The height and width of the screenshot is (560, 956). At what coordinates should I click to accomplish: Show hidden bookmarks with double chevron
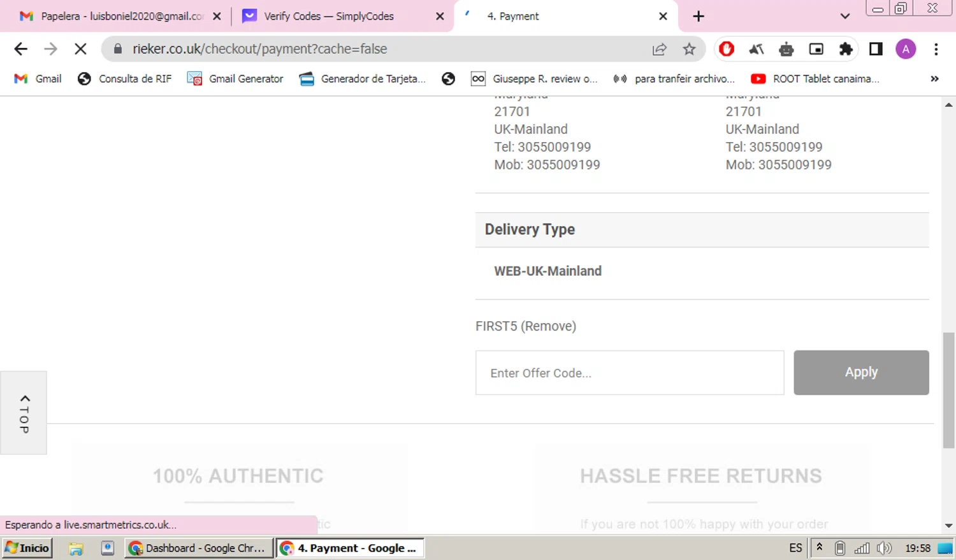(x=934, y=79)
